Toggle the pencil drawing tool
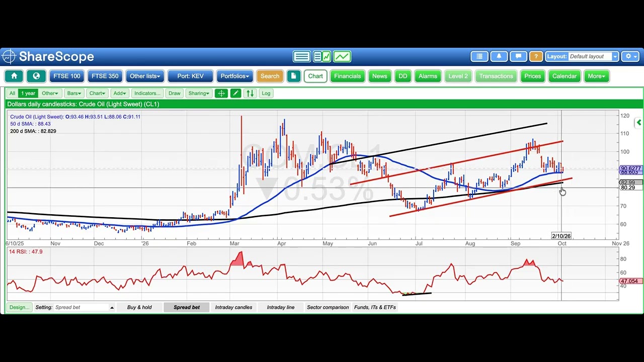The image size is (644, 362). (235, 93)
